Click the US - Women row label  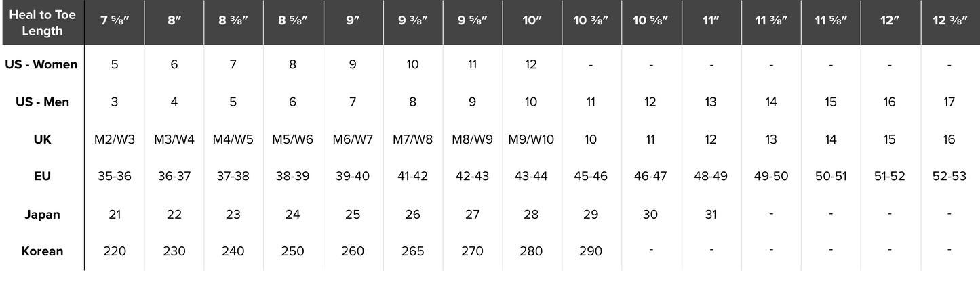coord(42,65)
